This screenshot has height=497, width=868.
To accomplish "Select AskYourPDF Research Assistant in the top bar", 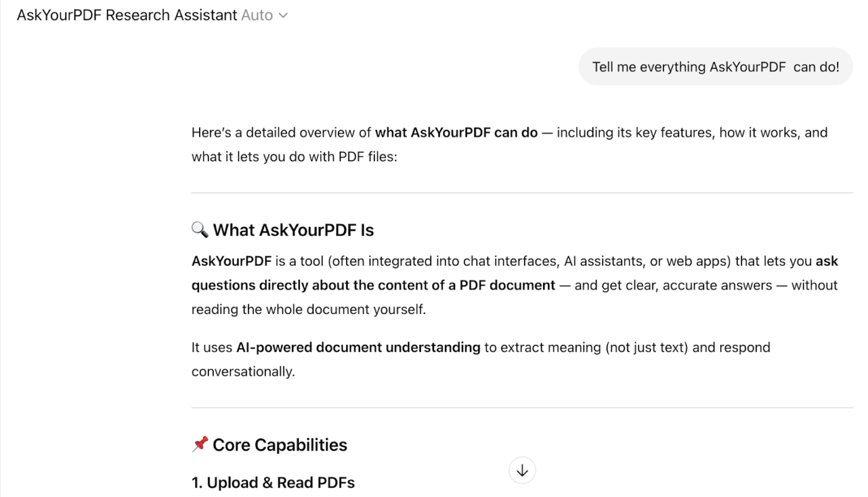I will coord(126,15).
